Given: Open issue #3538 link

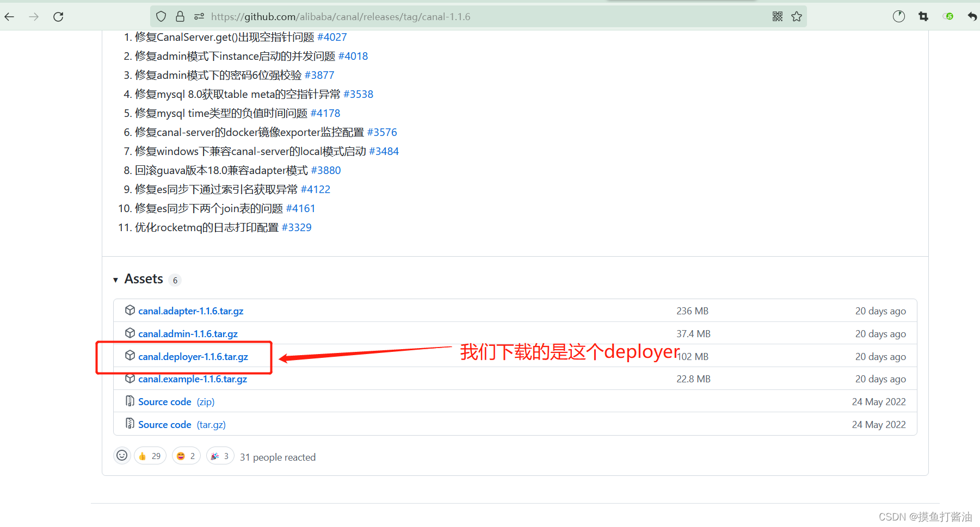Looking at the screenshot, I should tap(359, 94).
